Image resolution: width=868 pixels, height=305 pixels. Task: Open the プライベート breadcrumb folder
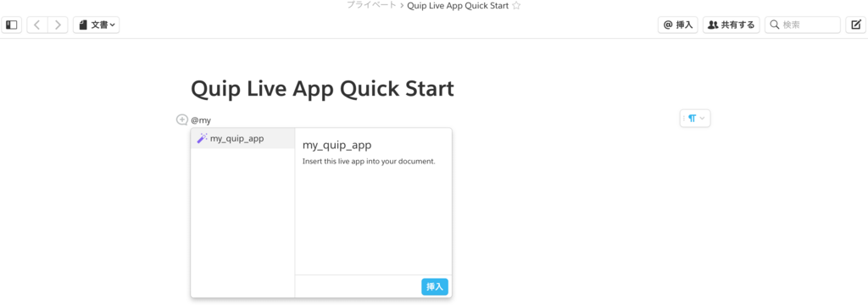point(371,6)
